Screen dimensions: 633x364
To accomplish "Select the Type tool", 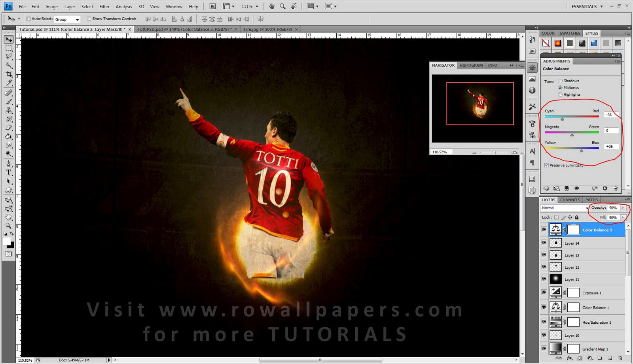I will [x=9, y=172].
